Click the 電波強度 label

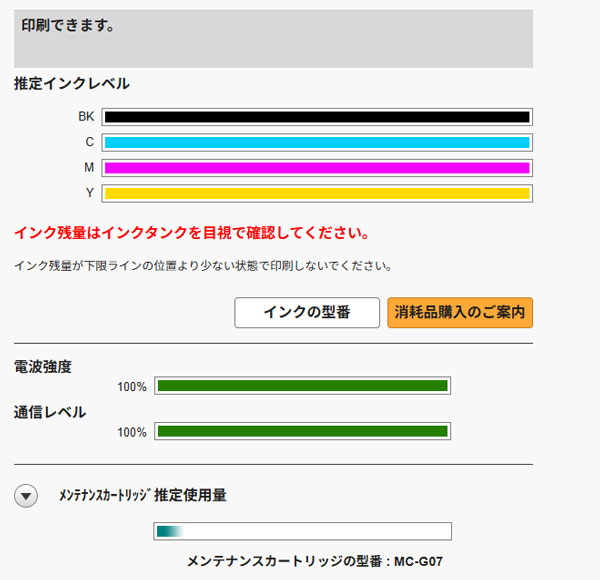[x=43, y=366]
